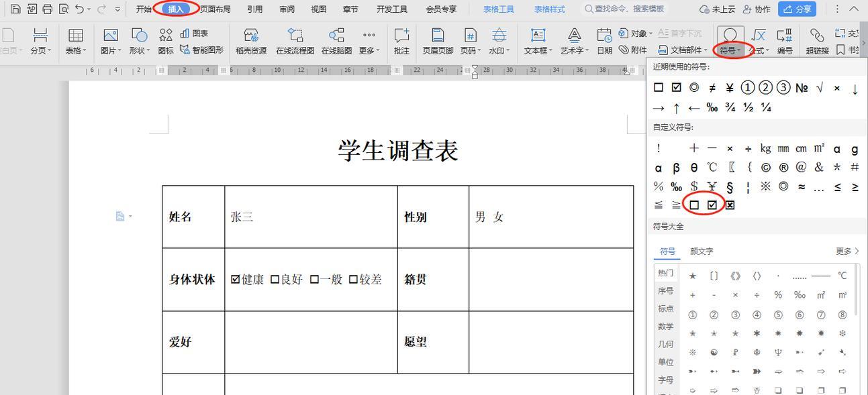Click the Redo arrow icon
The image size is (868, 395).
click(102, 9)
